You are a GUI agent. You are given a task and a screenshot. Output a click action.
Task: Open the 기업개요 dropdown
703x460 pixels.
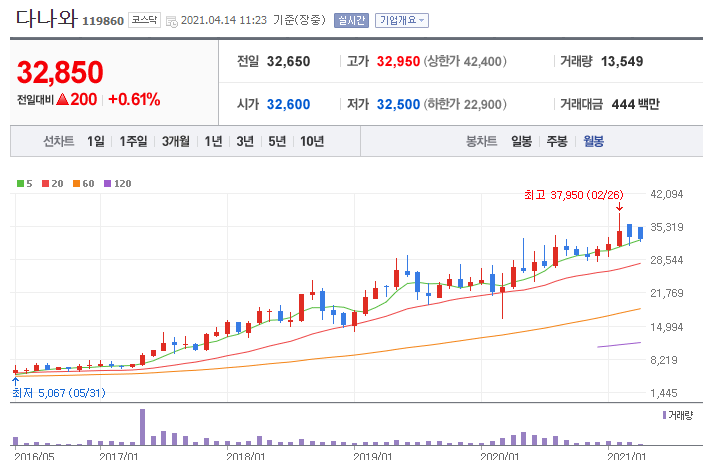point(401,20)
